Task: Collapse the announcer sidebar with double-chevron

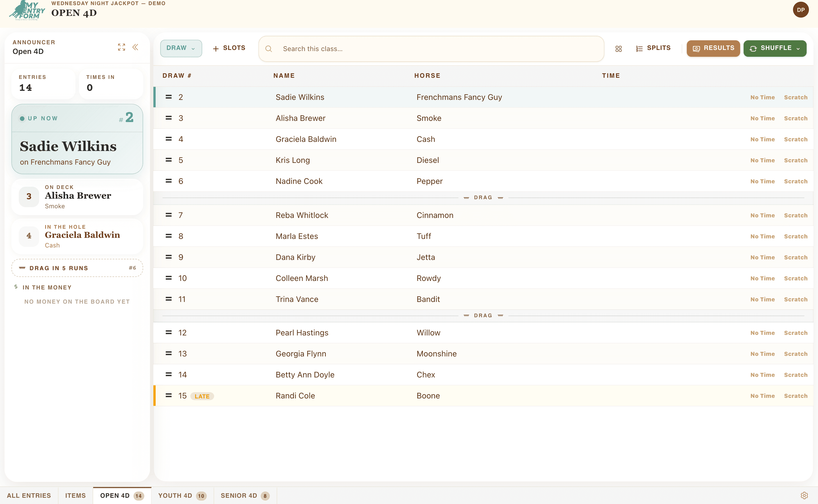Action: (x=135, y=47)
